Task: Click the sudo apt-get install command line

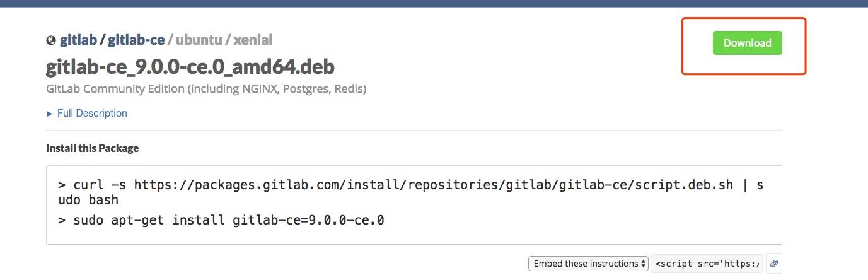Action: point(229,220)
